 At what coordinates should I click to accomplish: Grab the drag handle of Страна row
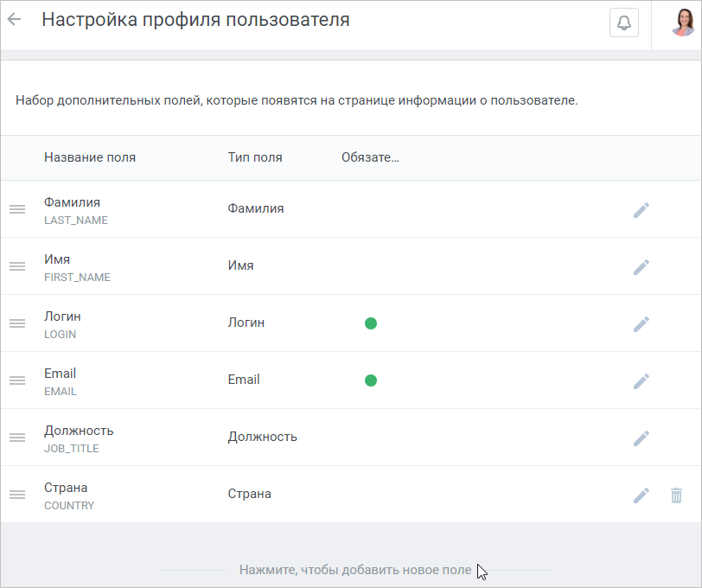coord(17,495)
